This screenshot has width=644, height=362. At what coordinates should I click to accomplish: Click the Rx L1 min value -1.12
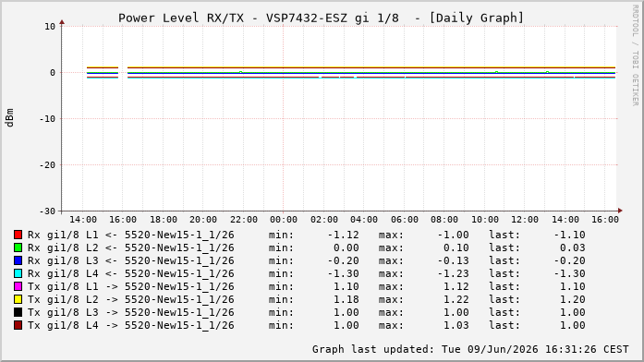[x=344, y=235]
